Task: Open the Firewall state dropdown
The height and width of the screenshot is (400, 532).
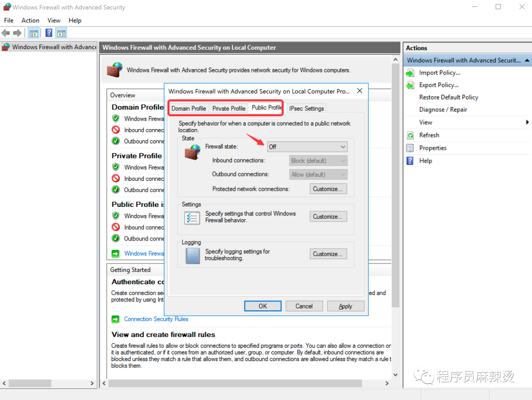Action: pyautogui.click(x=307, y=147)
